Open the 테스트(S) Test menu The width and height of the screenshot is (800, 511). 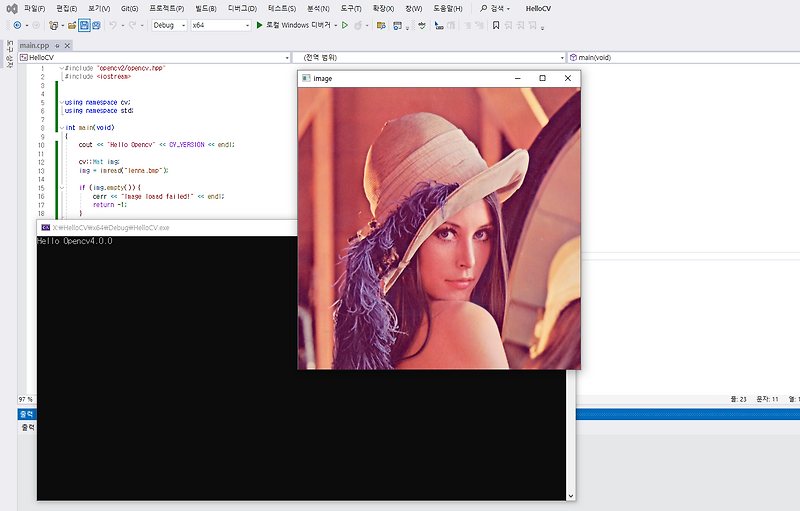[282, 9]
